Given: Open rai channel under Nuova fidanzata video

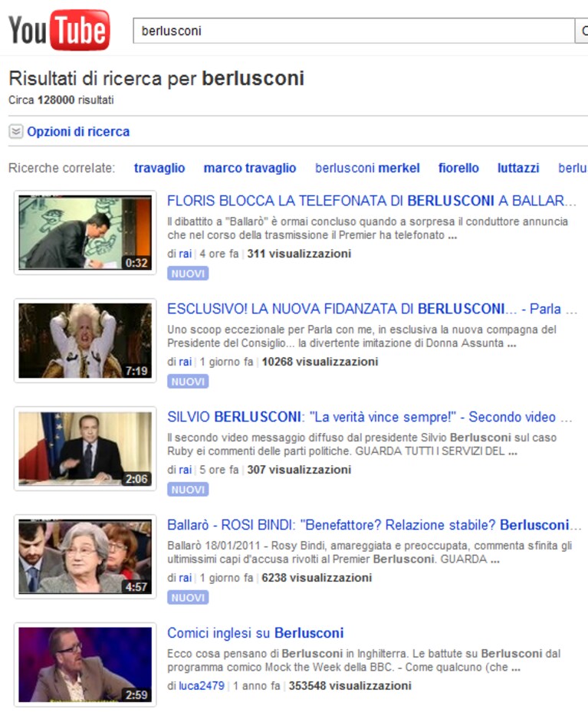Looking at the screenshot, I should click(x=185, y=362).
